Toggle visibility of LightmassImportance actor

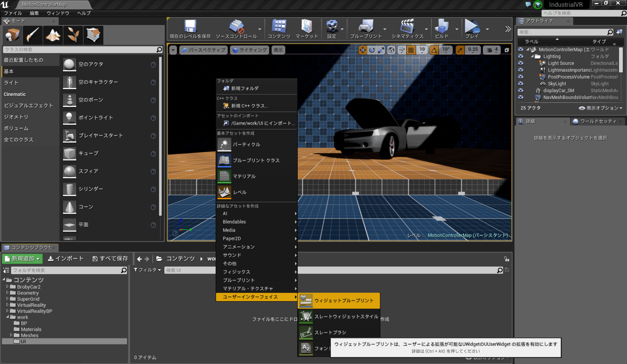click(x=521, y=70)
